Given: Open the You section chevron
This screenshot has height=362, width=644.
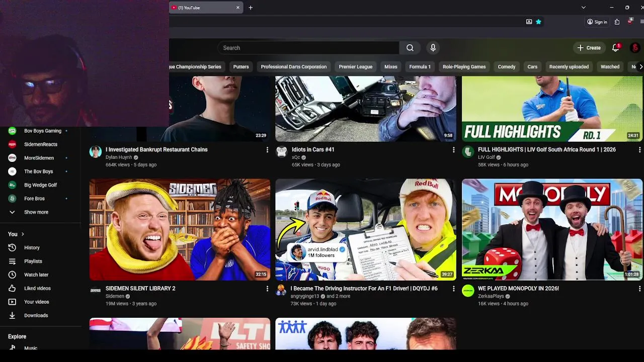Looking at the screenshot, I should pyautogui.click(x=23, y=234).
